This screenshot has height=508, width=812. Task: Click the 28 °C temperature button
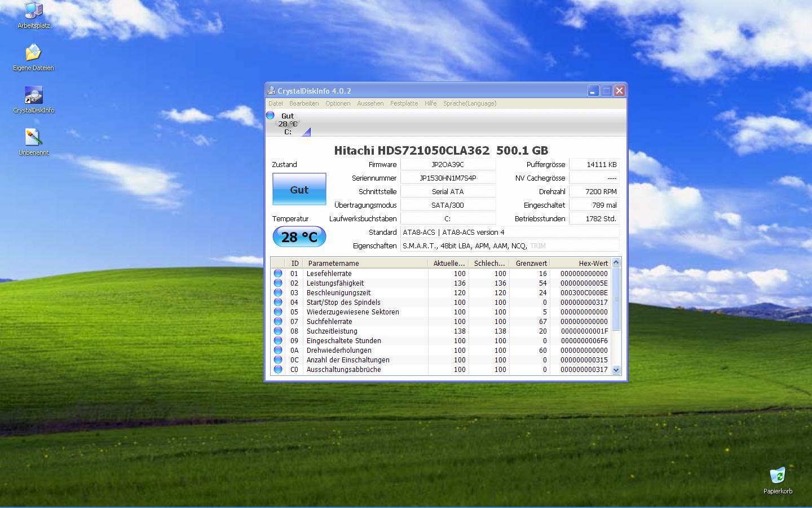click(x=299, y=237)
